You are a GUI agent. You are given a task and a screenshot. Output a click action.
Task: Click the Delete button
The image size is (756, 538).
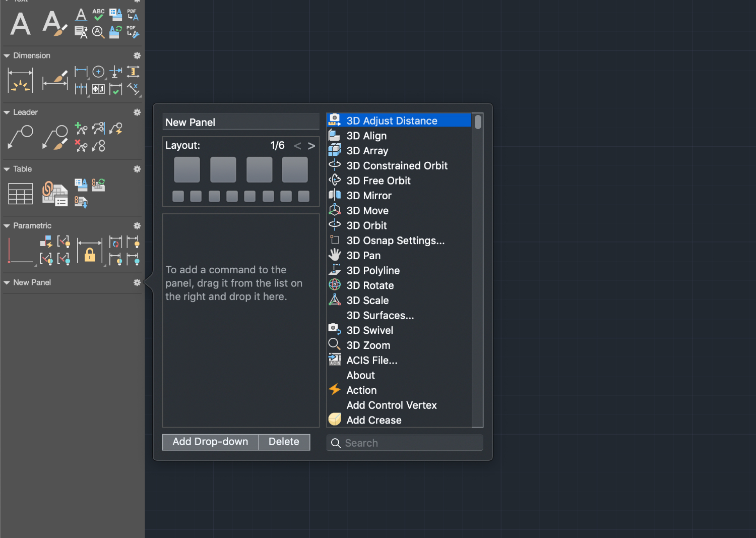click(x=284, y=442)
